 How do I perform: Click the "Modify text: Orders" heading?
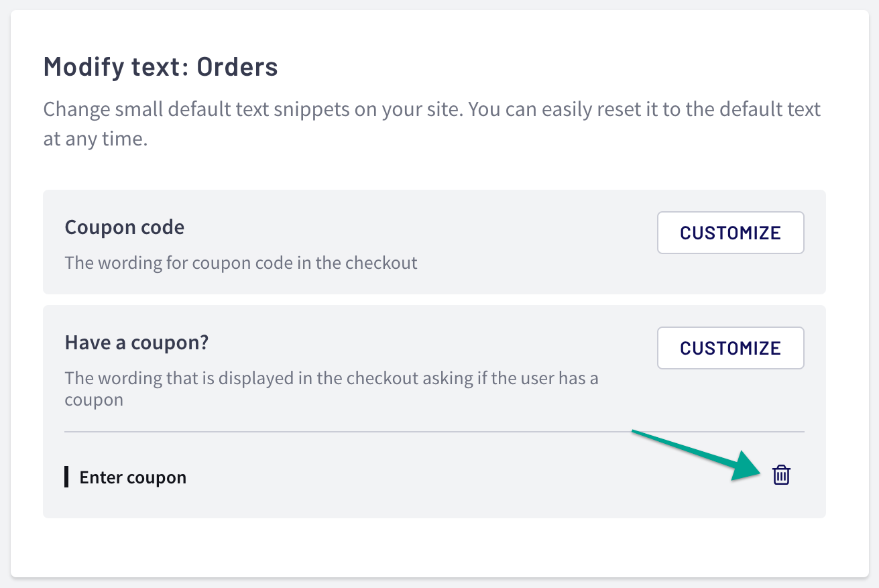pyautogui.click(x=161, y=67)
